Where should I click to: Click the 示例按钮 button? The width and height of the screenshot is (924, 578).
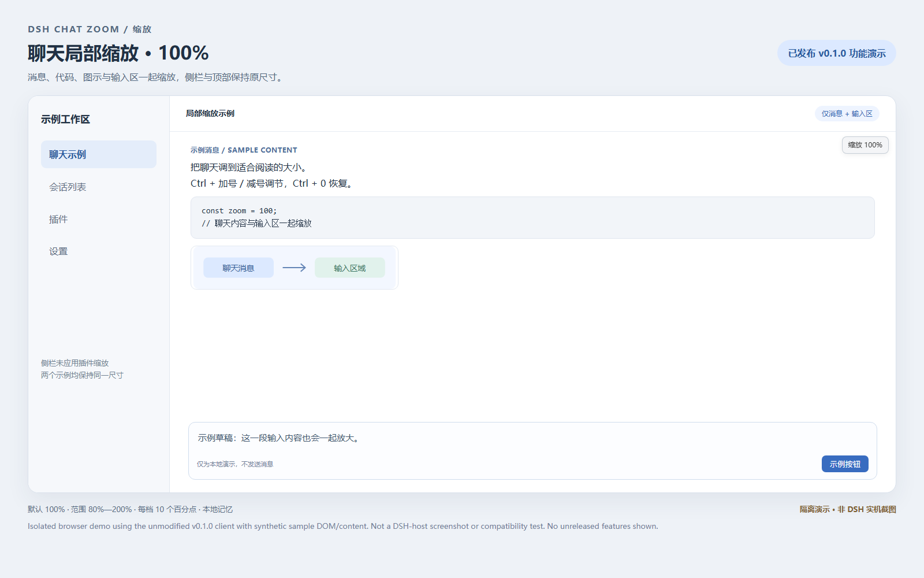[845, 464]
